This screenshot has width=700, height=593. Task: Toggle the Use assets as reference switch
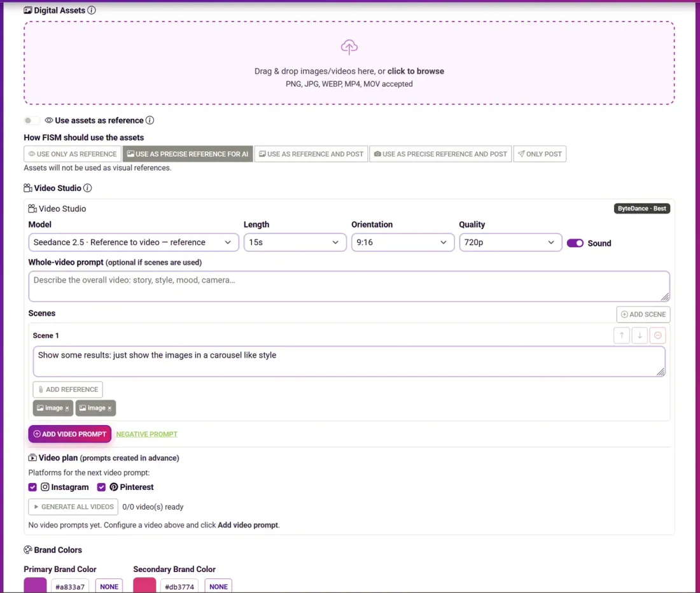[31, 120]
